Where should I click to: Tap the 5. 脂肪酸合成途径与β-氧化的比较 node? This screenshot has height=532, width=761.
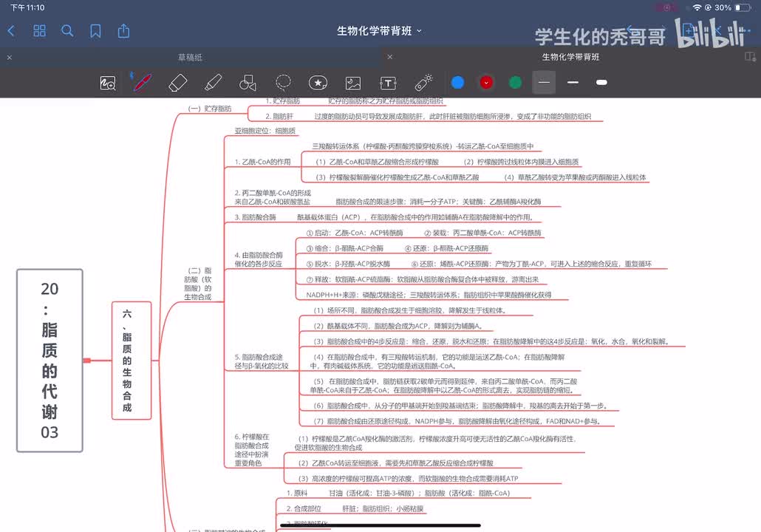tap(261, 361)
